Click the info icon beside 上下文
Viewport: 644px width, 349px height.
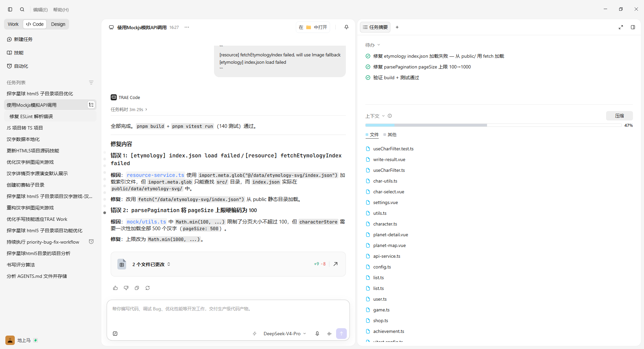[x=390, y=116]
